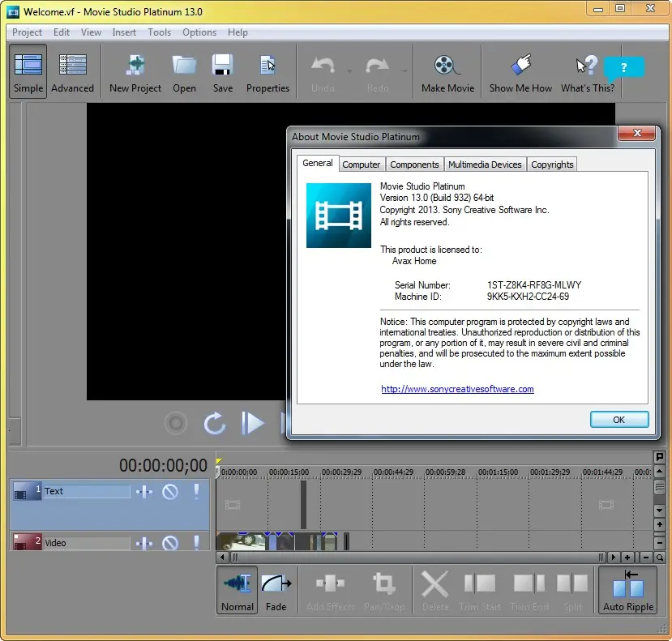This screenshot has height=641, width=672.
Task: Open the Tools menu
Action: [x=159, y=32]
